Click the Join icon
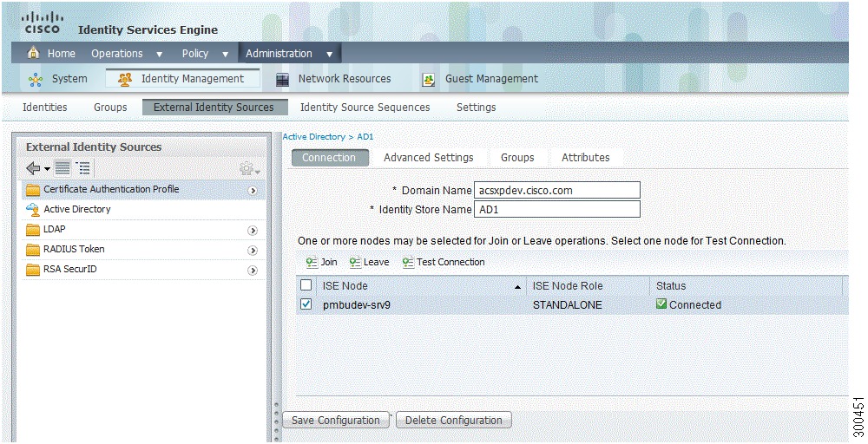The width and height of the screenshot is (868, 444). click(x=312, y=263)
